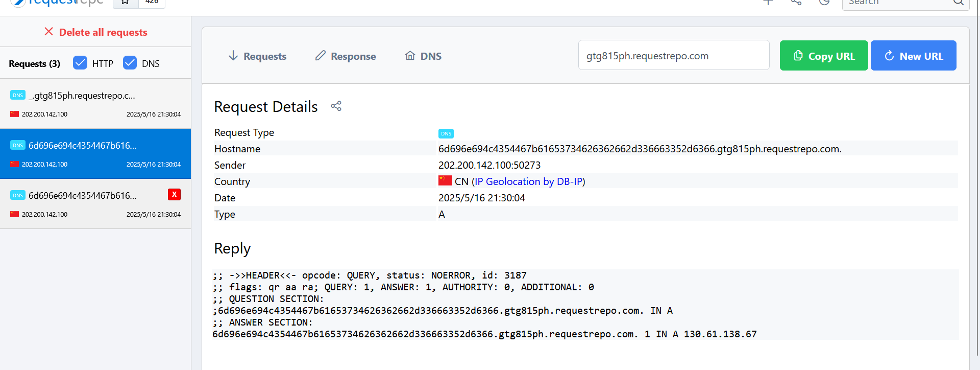This screenshot has height=370, width=980.
Task: Click the ANSWER SECTION line
Action: 263,322
